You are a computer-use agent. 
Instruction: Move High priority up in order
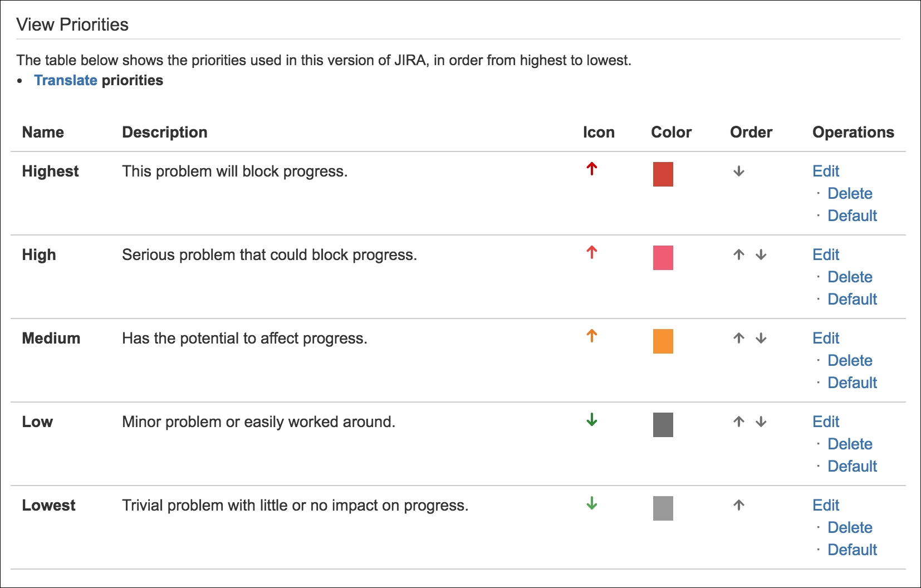[739, 254]
